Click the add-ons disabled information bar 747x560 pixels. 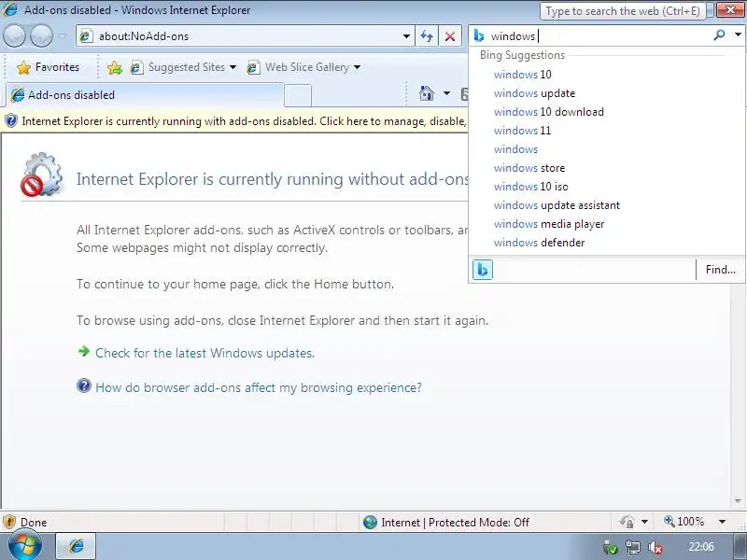pyautogui.click(x=235, y=121)
